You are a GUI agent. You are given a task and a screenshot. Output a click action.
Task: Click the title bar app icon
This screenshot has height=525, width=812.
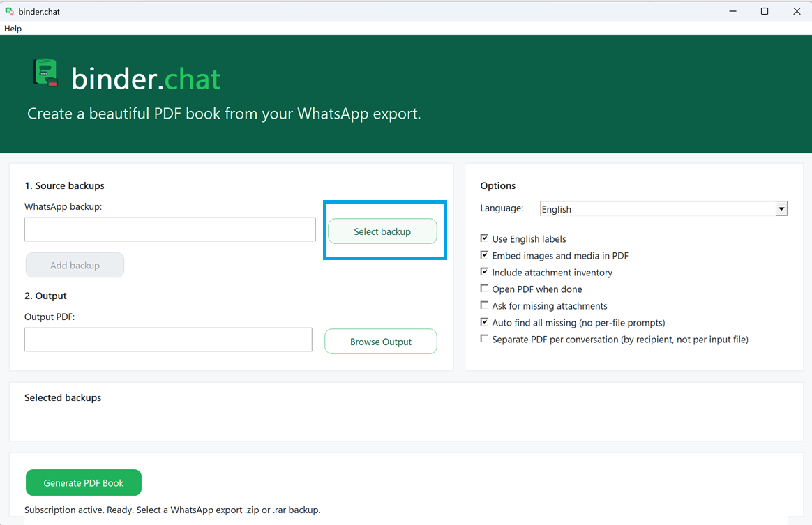point(9,11)
